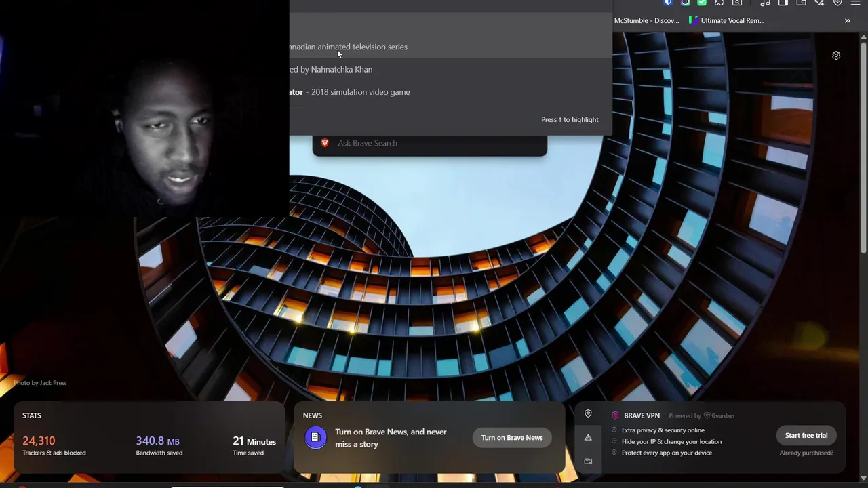Screen dimensions: 868x488
Task: Click the 24,310 trackers blocked stat
Action: point(54,445)
